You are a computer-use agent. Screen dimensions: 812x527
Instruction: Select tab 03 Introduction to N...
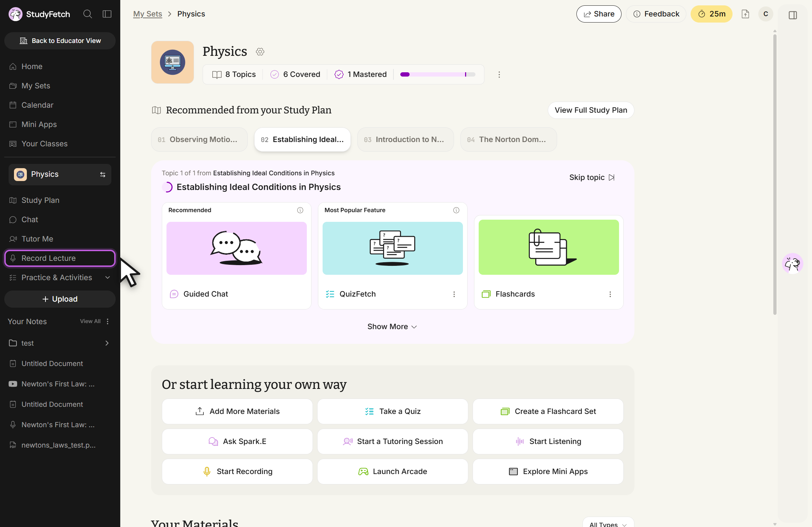(406, 140)
